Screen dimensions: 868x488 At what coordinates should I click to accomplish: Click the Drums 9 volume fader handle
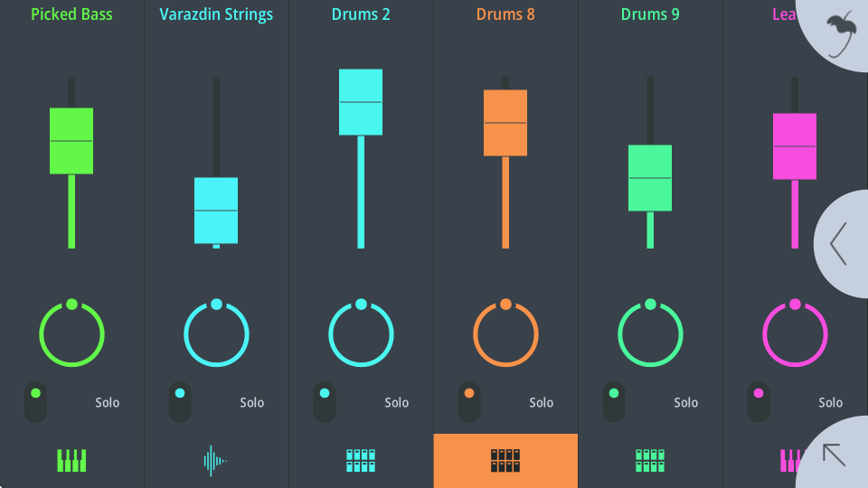click(x=650, y=178)
